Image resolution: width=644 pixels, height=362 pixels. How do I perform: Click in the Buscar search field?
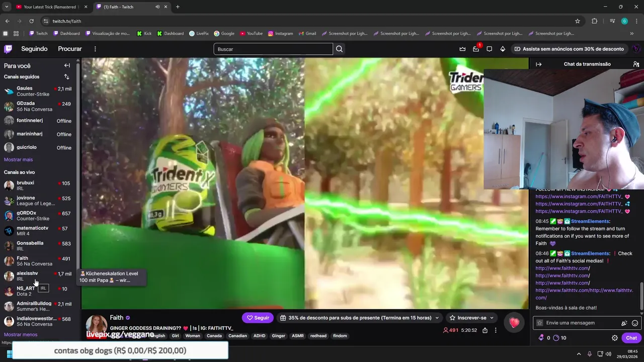coord(273,49)
